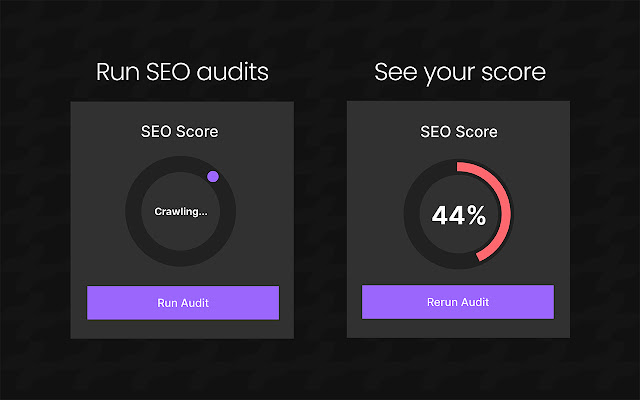The image size is (640, 400).
Task: Click the word "Run" in left heading
Action: click(x=117, y=72)
